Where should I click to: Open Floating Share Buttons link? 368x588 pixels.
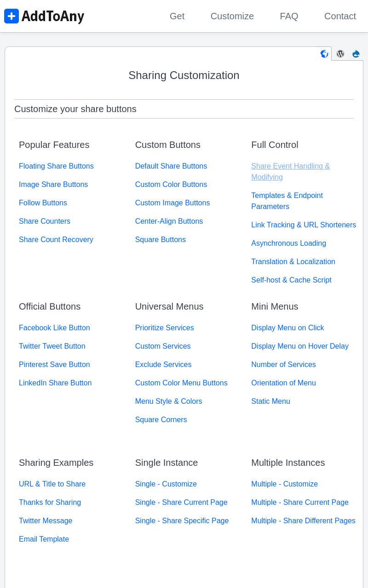[56, 166]
